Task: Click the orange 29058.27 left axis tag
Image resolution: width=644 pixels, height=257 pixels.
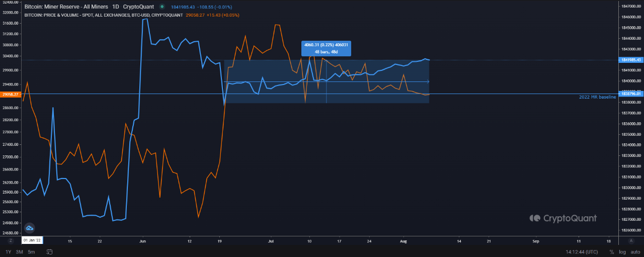Action: (x=10, y=94)
